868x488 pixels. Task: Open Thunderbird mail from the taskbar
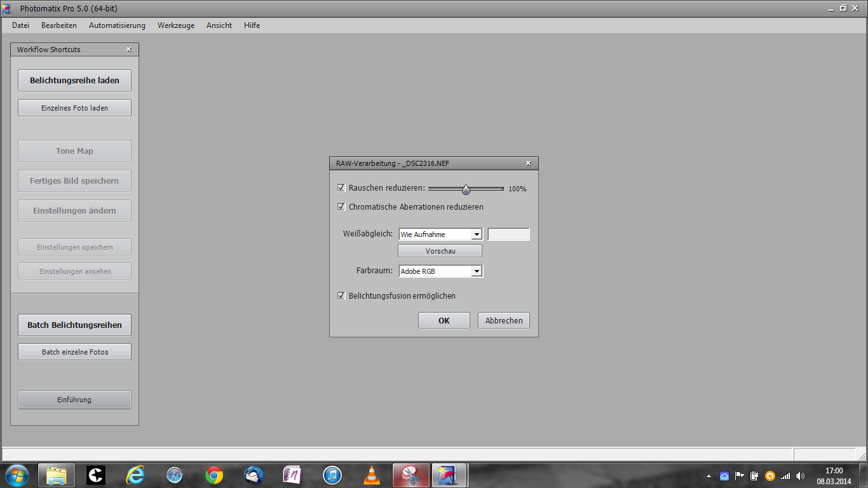click(x=254, y=475)
